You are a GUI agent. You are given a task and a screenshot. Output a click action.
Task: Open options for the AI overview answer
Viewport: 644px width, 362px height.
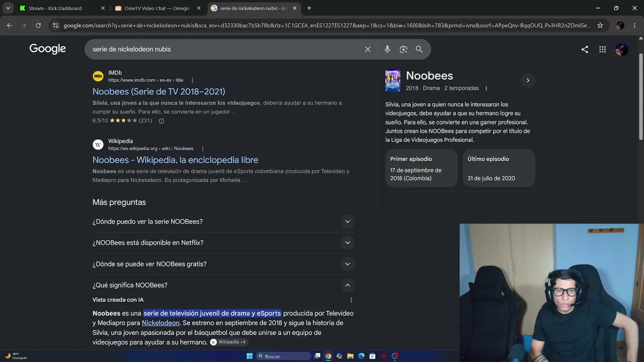click(x=351, y=300)
